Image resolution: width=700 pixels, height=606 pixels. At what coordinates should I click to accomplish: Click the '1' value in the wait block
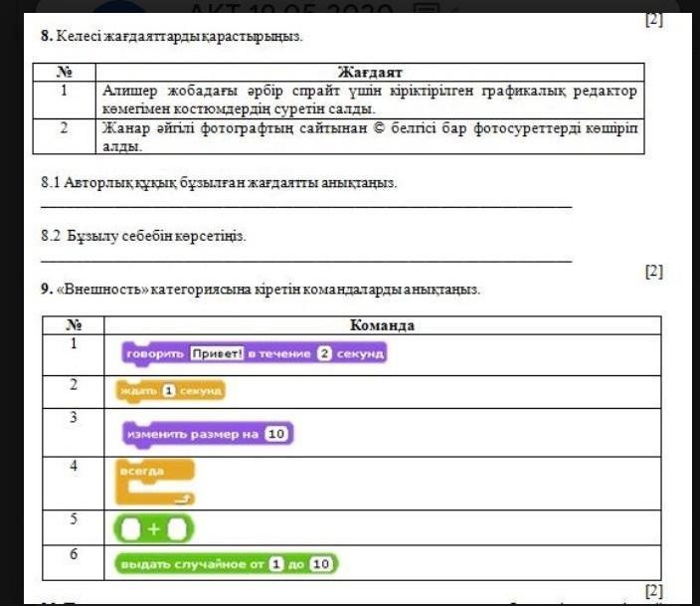(x=169, y=391)
